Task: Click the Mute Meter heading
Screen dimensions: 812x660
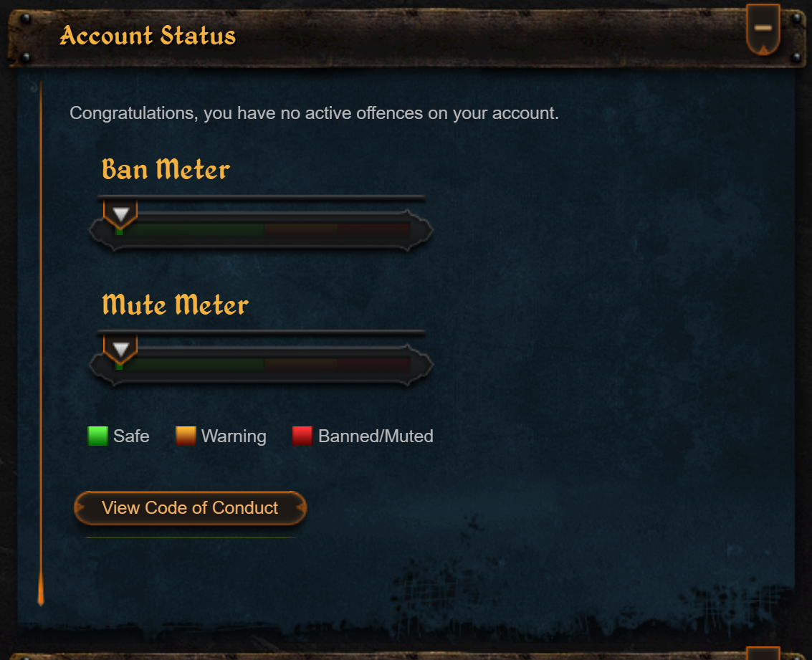Action: [x=175, y=304]
